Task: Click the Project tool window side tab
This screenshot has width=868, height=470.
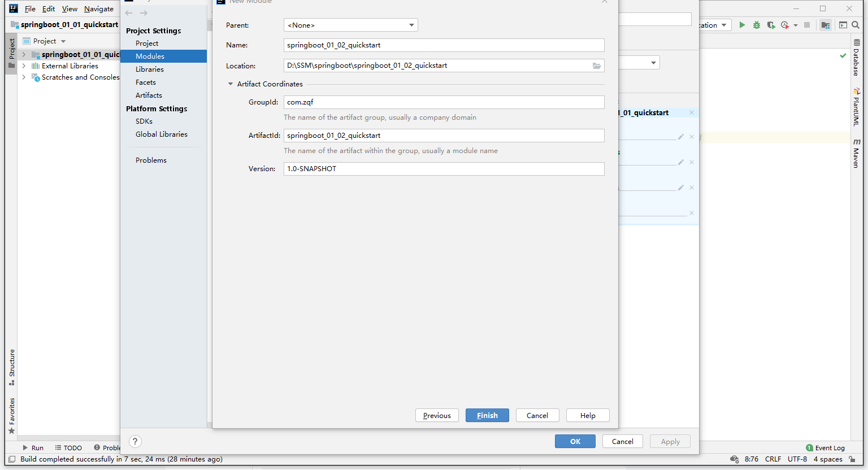Action: 12,54
